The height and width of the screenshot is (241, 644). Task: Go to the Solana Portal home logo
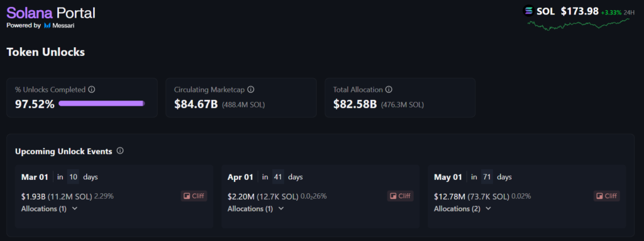click(51, 13)
